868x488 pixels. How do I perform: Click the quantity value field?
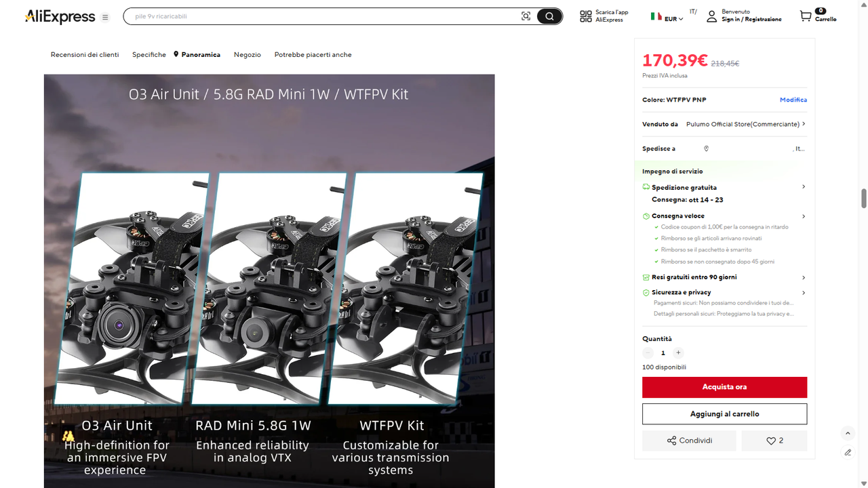[x=663, y=352]
